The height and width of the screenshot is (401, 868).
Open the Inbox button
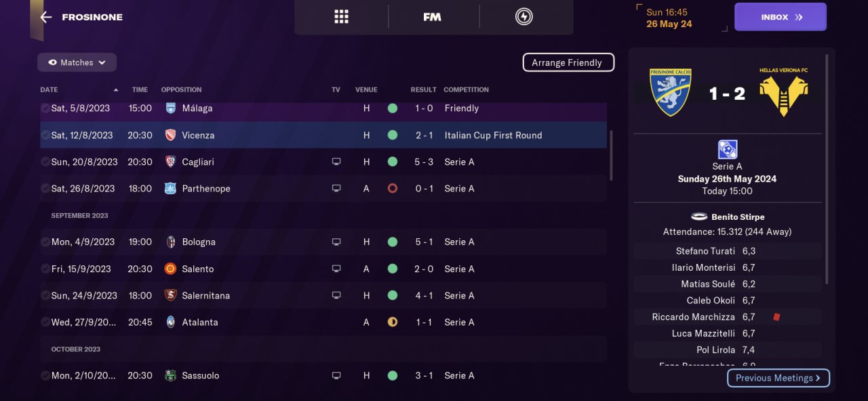(780, 17)
